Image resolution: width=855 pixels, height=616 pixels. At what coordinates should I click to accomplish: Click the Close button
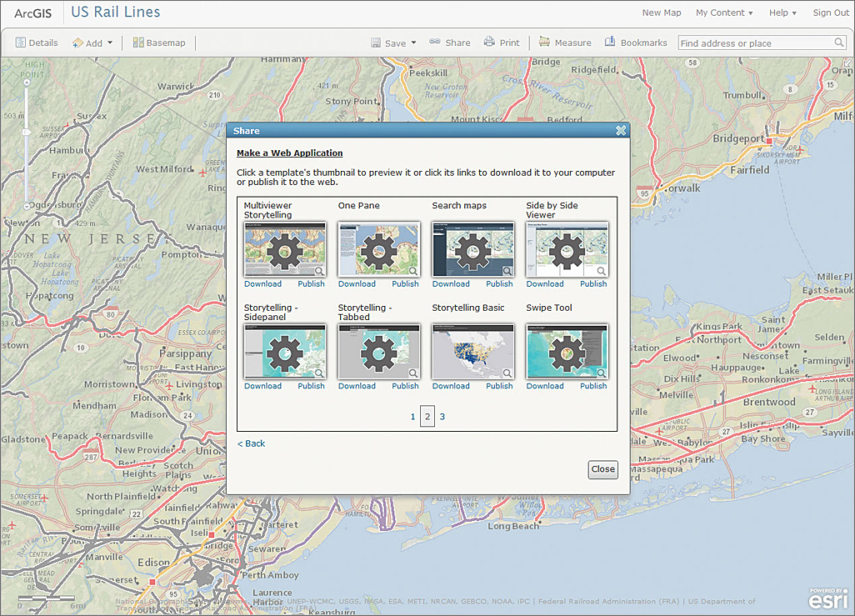[603, 469]
